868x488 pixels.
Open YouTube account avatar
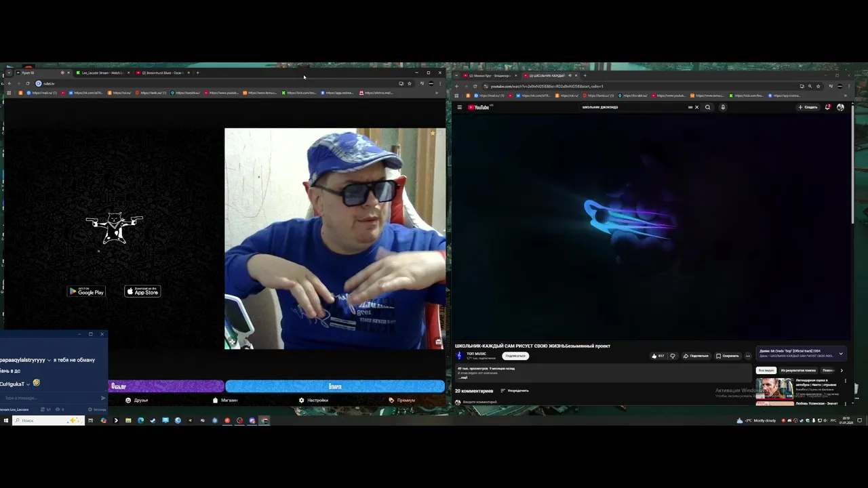[x=840, y=107]
